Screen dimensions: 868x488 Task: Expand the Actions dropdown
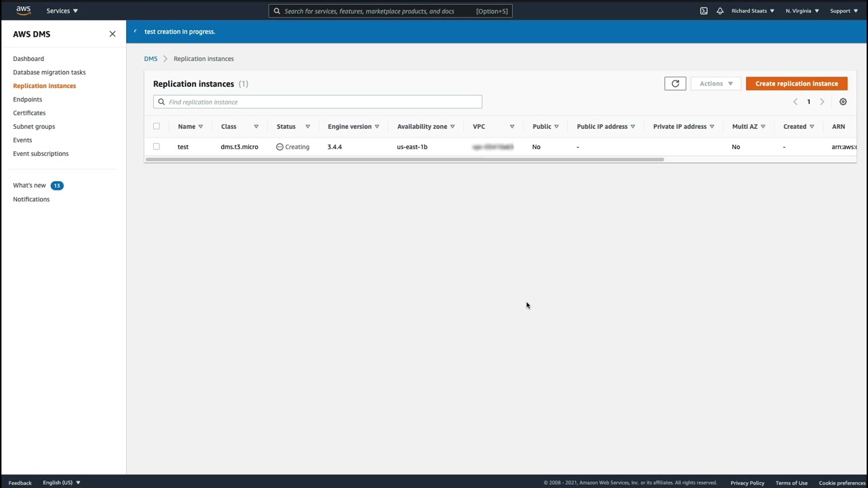pos(716,83)
